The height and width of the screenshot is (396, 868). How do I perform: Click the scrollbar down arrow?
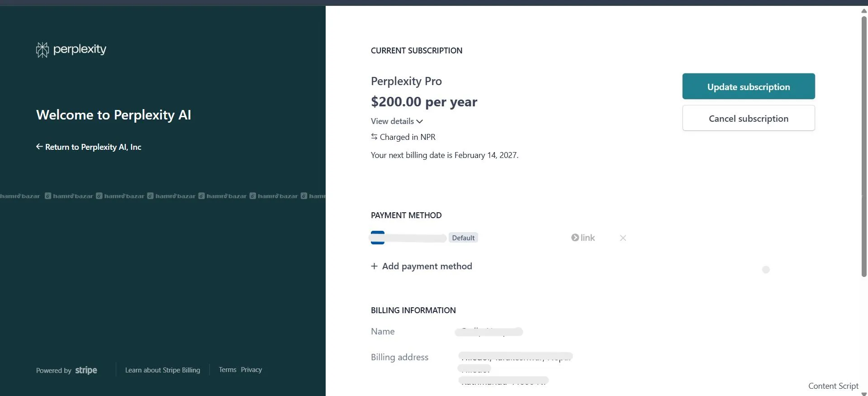863,393
